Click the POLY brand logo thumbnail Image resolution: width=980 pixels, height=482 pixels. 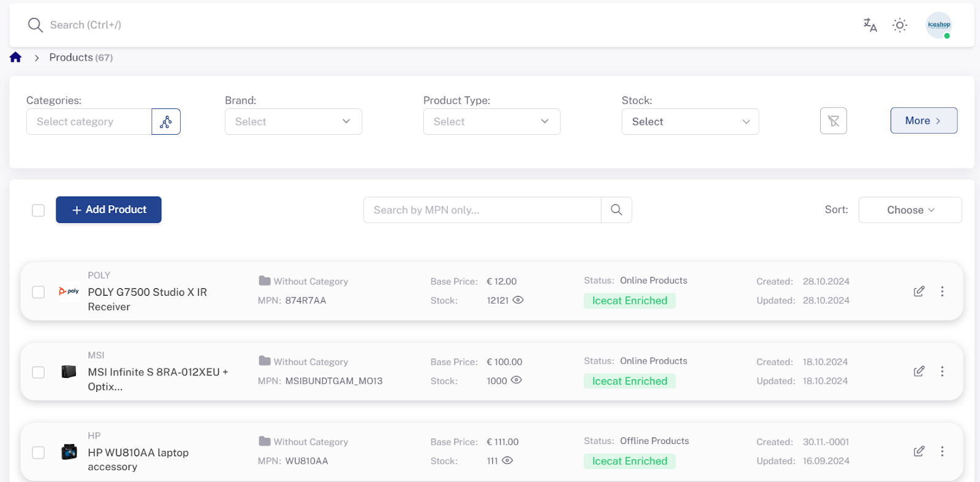tap(69, 292)
